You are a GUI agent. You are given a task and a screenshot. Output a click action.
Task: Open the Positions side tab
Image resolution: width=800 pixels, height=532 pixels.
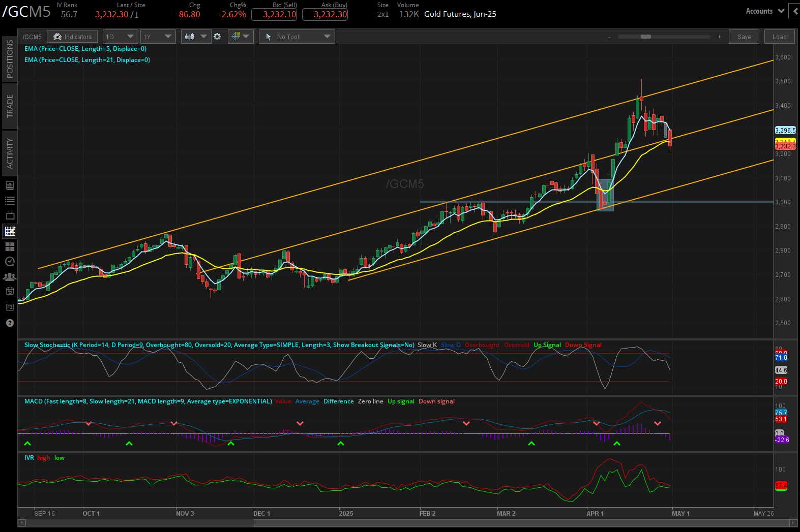tap(10, 59)
